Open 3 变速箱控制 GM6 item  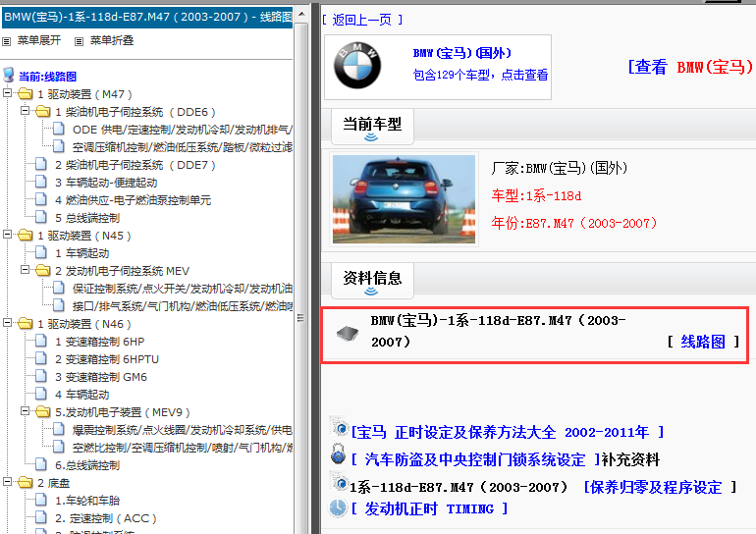tap(101, 377)
